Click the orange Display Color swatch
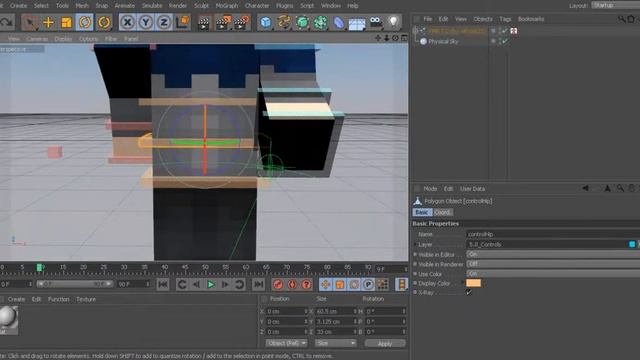The height and width of the screenshot is (360, 640). point(473,283)
